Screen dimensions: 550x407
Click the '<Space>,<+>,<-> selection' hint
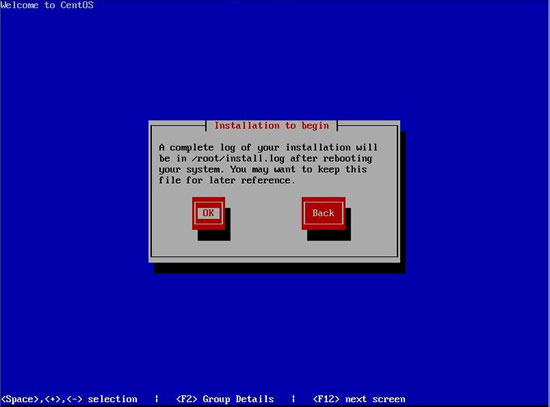tap(69, 399)
